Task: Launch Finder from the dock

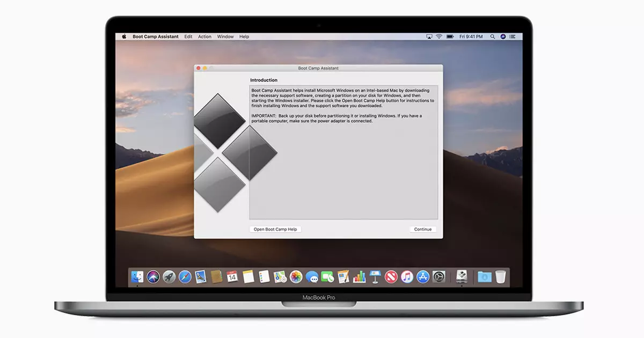Action: [137, 277]
